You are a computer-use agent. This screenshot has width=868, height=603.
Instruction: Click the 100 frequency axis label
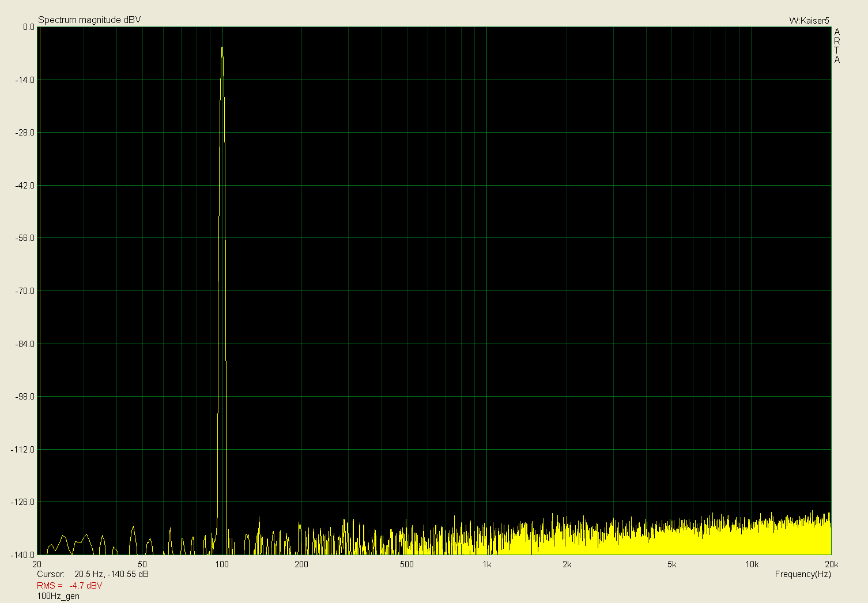coord(222,564)
